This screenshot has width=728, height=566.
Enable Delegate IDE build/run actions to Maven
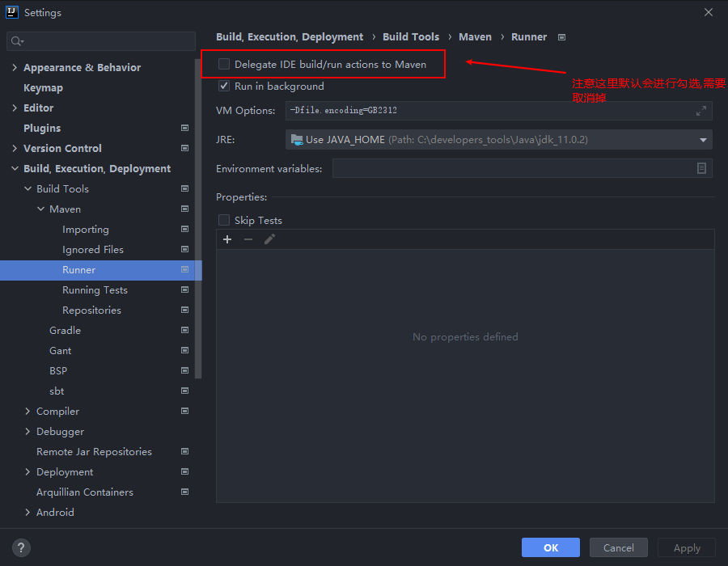pos(224,64)
